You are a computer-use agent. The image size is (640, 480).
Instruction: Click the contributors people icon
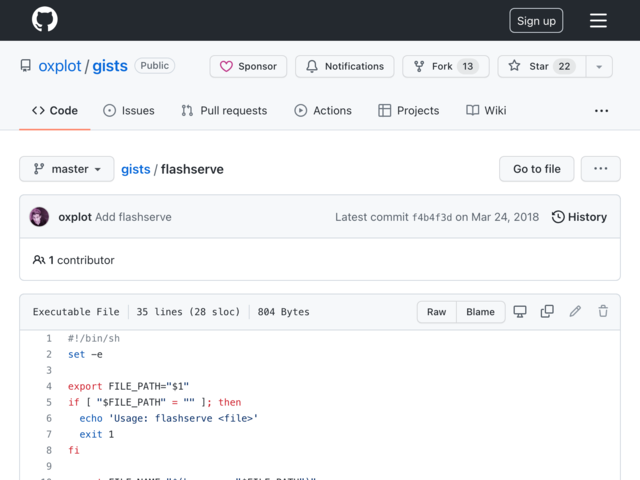click(39, 260)
